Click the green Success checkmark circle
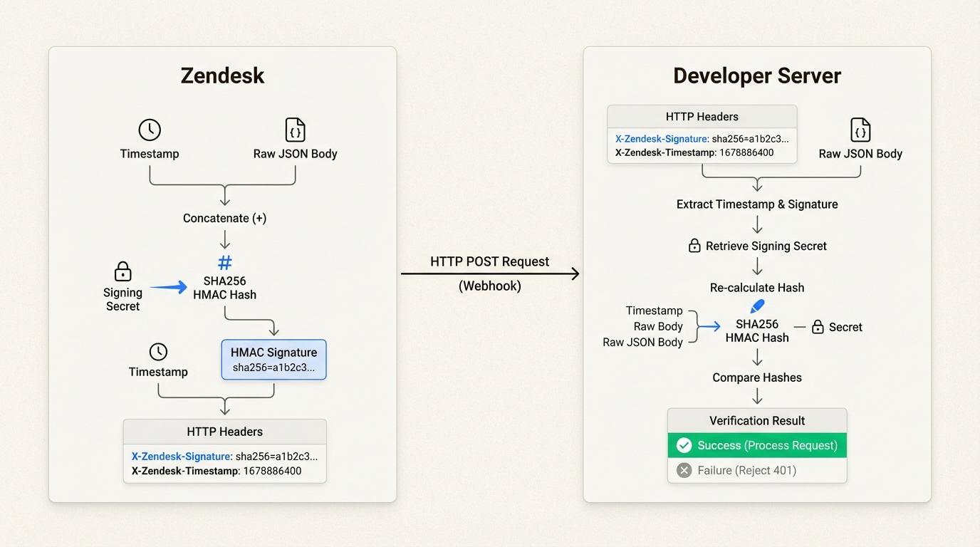Image resolution: width=980 pixels, height=547 pixels. pos(684,444)
